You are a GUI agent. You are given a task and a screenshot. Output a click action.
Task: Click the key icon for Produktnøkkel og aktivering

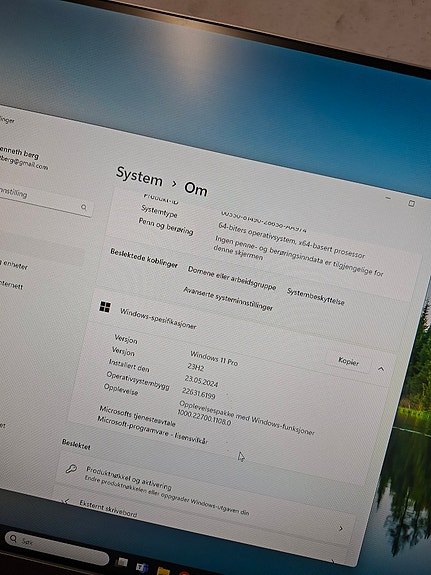pos(71,469)
